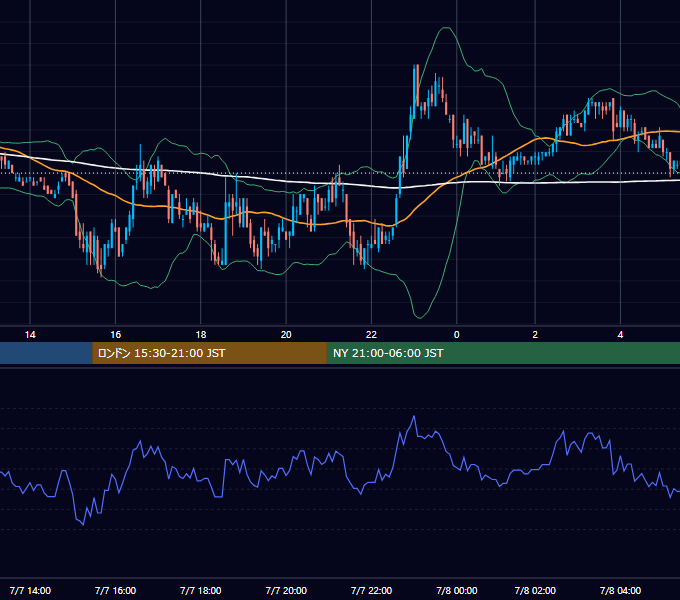Click the 7/7 14:00 date label
680x600 pixels.
click(x=30, y=590)
